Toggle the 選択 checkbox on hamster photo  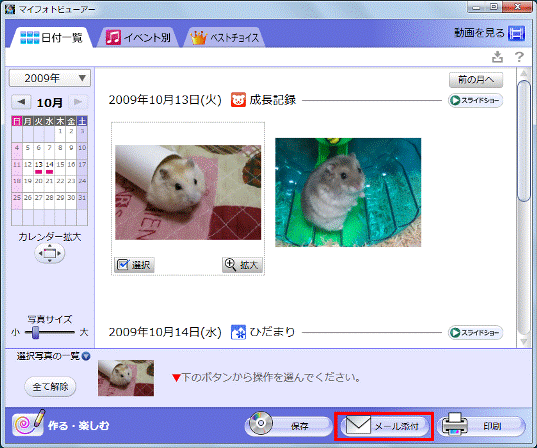pyautogui.click(x=134, y=265)
